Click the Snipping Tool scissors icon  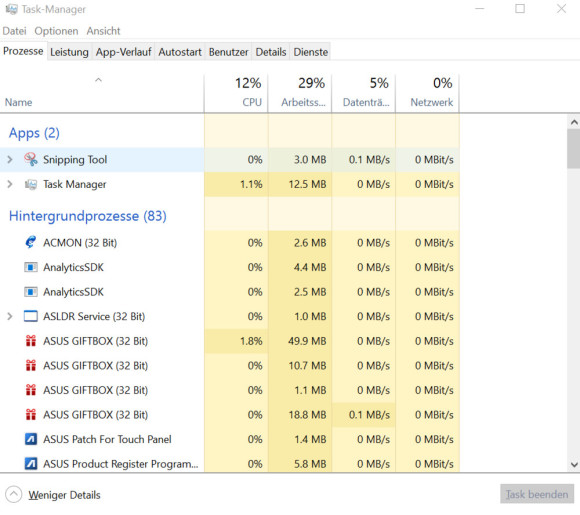pyautogui.click(x=31, y=159)
